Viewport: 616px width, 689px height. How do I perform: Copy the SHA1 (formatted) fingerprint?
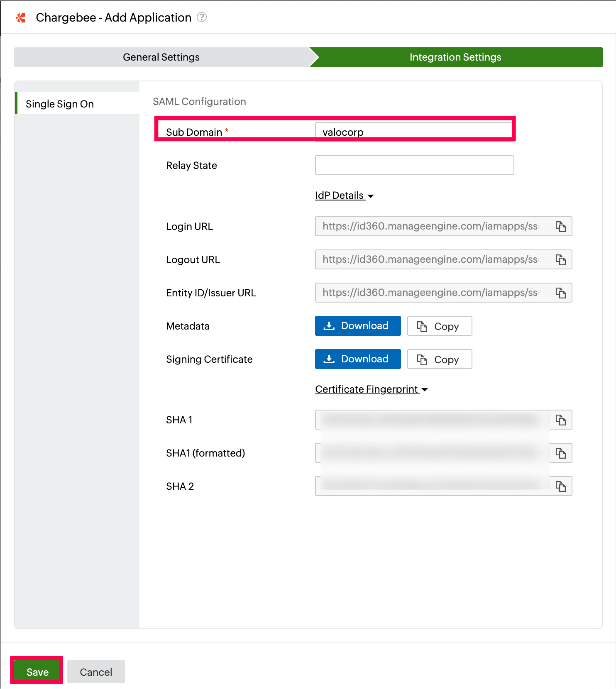coord(561,453)
